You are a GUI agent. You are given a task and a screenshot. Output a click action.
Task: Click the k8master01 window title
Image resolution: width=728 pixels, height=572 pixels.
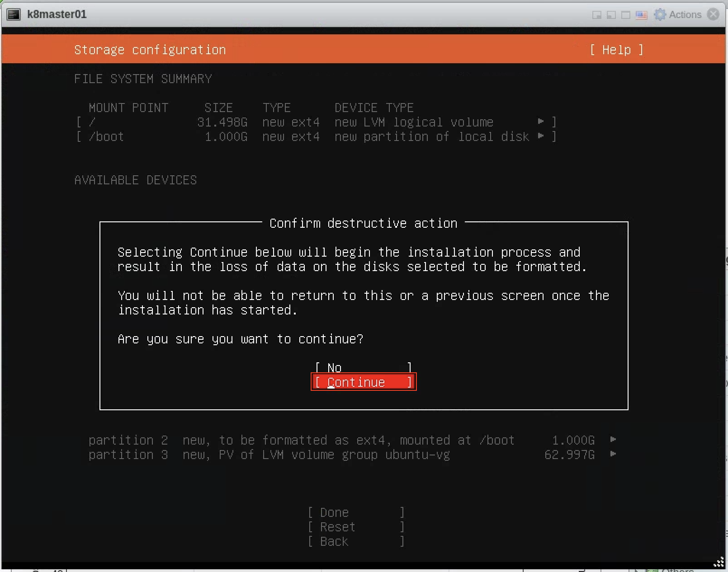(57, 14)
